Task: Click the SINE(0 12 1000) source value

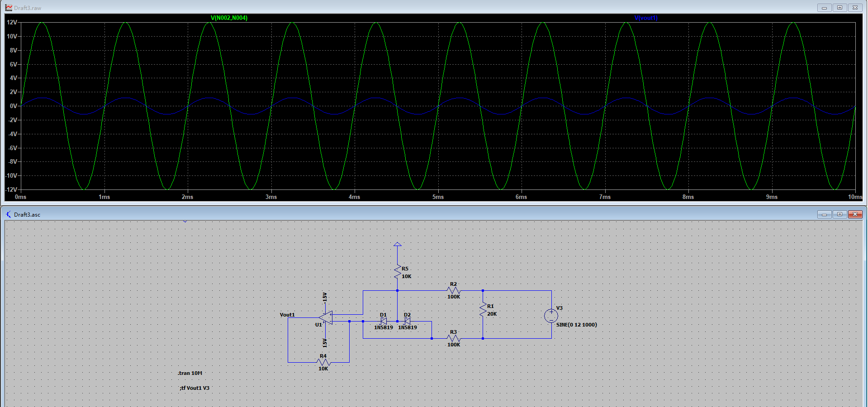Action: tap(576, 325)
